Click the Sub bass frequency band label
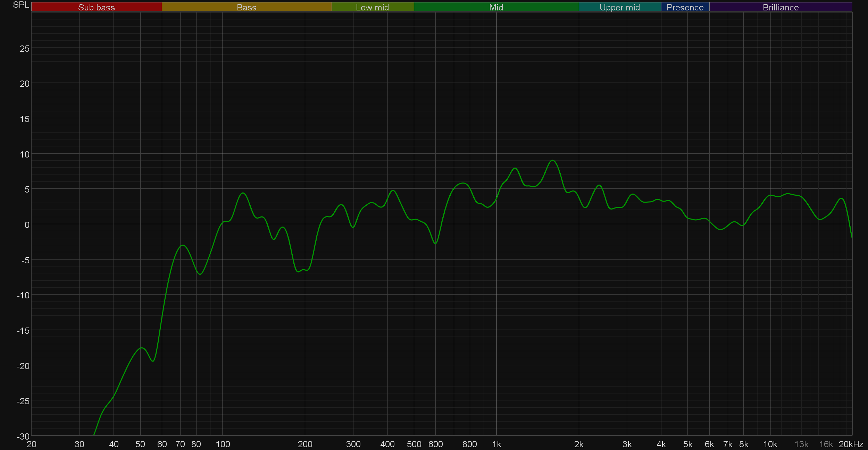868x450 pixels. (x=96, y=7)
